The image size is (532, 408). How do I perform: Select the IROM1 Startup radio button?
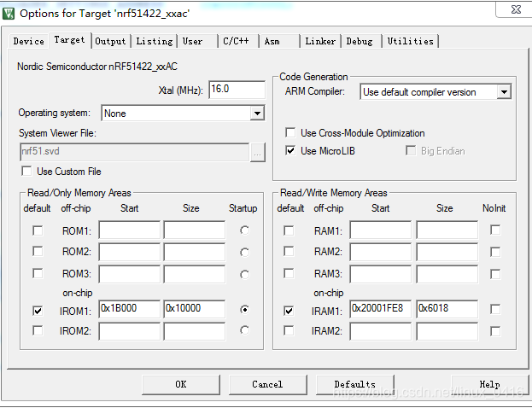pyautogui.click(x=244, y=309)
